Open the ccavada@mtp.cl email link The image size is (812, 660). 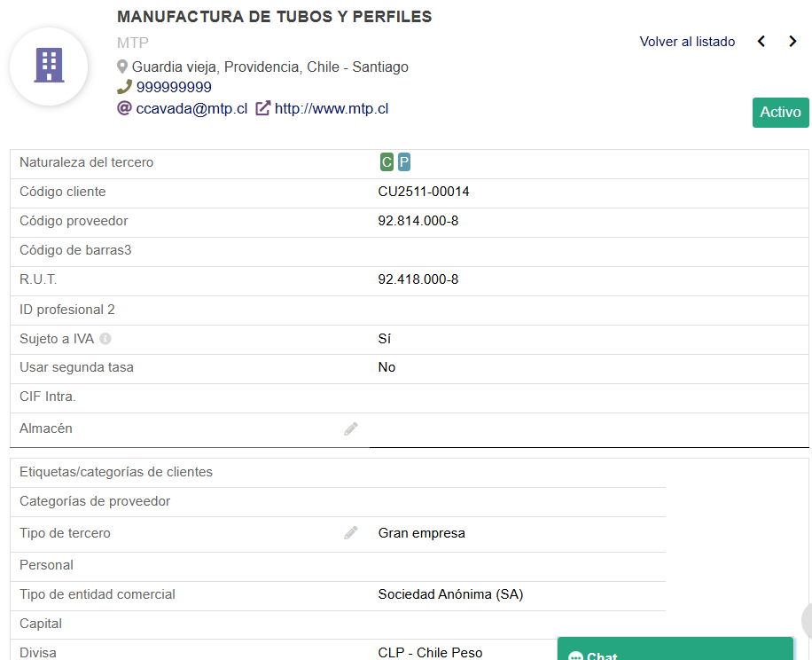tap(191, 108)
